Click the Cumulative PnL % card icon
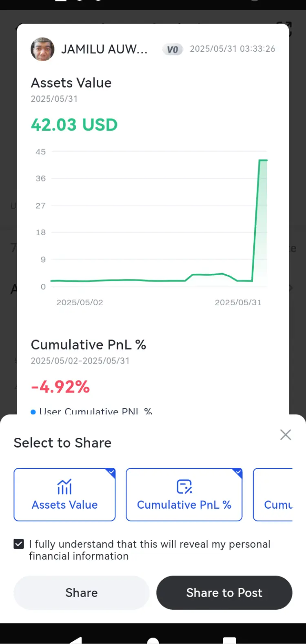This screenshot has height=644, width=306. click(x=184, y=486)
